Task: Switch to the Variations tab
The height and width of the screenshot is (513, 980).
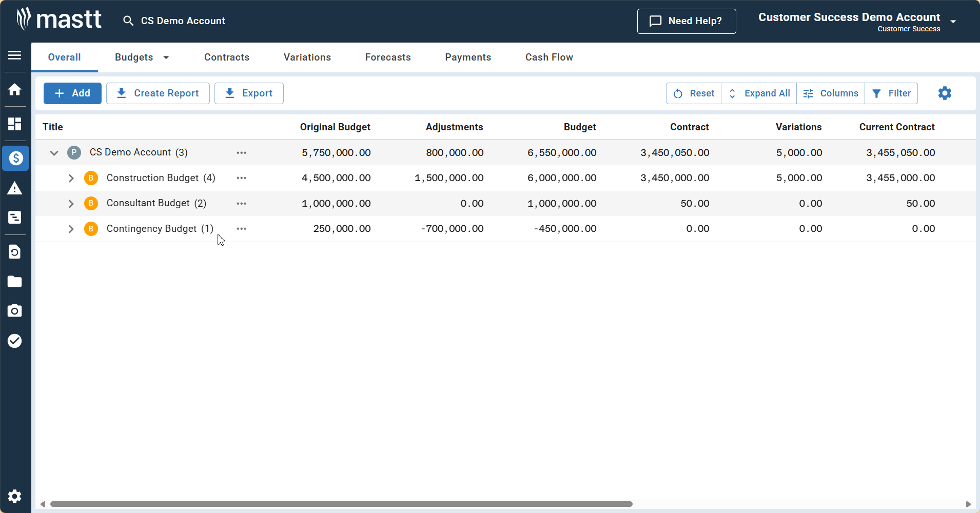Action: tap(307, 57)
